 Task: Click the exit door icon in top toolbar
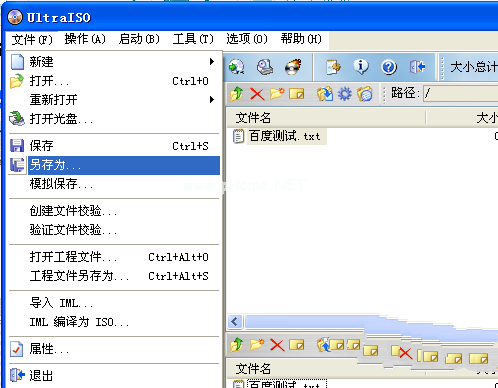(x=417, y=67)
